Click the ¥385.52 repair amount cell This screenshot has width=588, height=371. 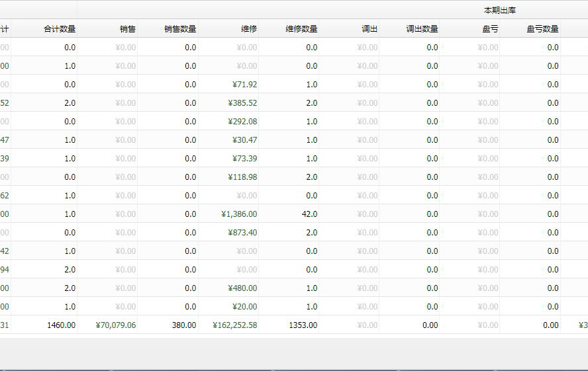242,103
